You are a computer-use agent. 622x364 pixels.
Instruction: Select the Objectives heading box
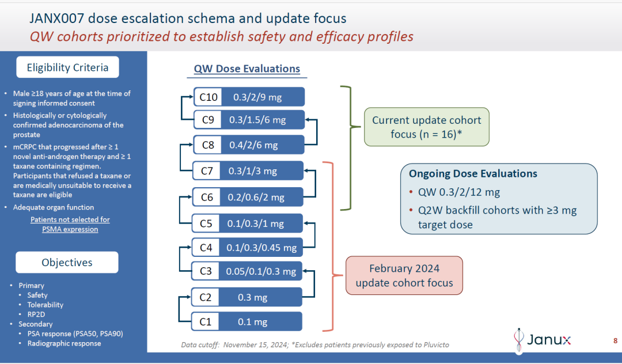(x=67, y=263)
